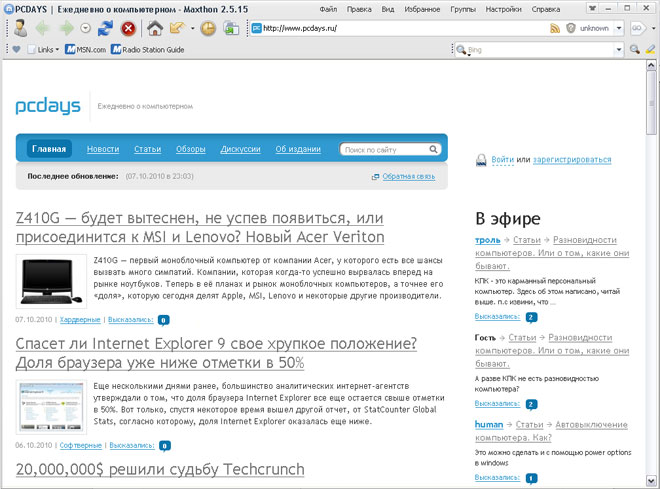
Task: Open the Radio Station Guide bookmark
Action: [147, 50]
